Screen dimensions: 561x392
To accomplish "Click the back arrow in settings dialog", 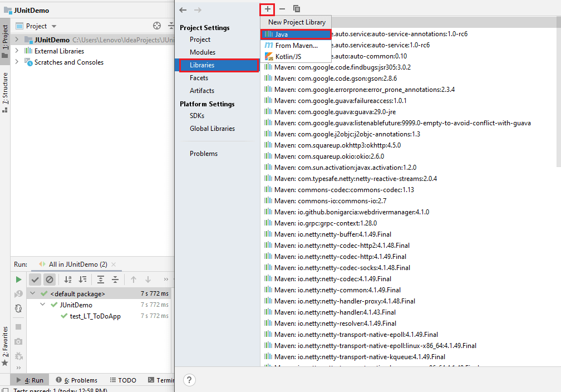I will click(x=183, y=10).
